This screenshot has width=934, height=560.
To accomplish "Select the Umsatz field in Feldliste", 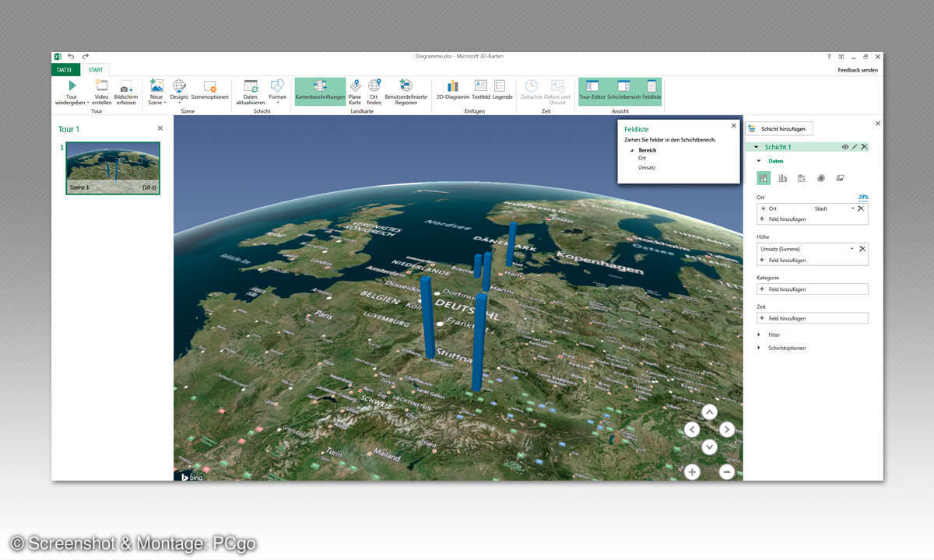I will point(647,167).
